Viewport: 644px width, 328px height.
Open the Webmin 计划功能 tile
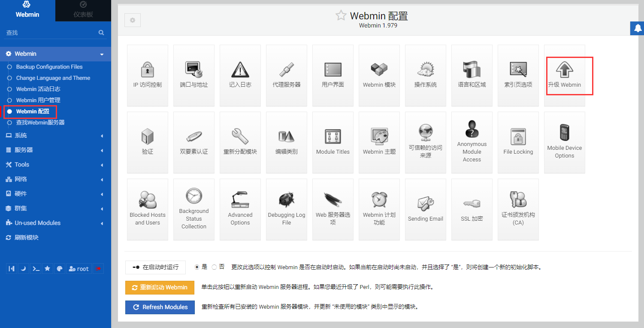coord(379,210)
